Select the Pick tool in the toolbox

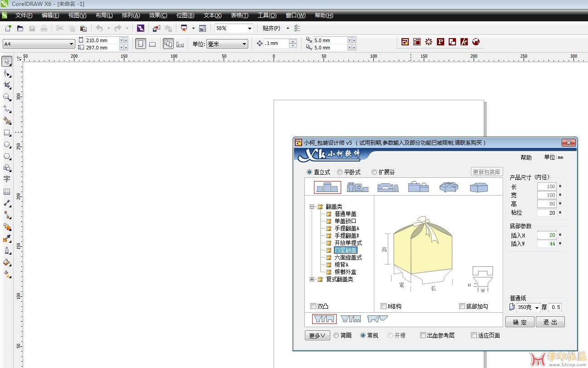7,61
